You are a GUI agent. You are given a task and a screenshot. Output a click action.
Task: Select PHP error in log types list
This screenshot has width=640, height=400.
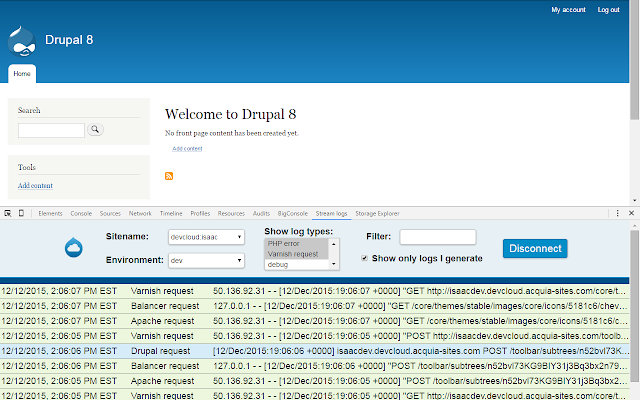pos(297,243)
